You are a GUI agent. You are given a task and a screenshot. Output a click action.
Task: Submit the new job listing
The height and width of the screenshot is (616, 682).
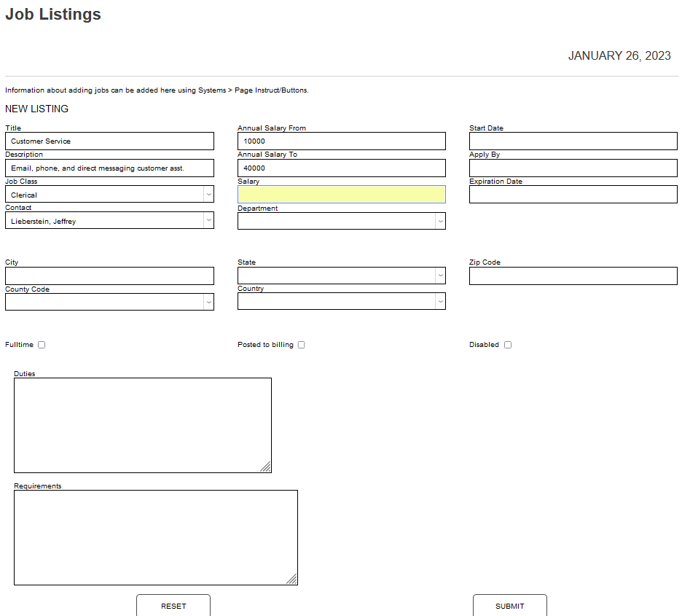[x=509, y=606]
